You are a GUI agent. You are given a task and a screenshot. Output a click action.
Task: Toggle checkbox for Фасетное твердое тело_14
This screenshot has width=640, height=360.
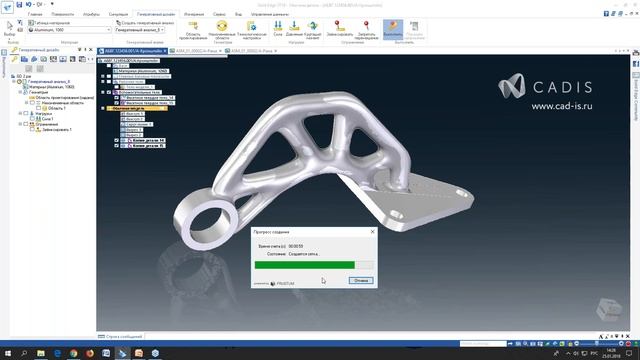point(116,98)
